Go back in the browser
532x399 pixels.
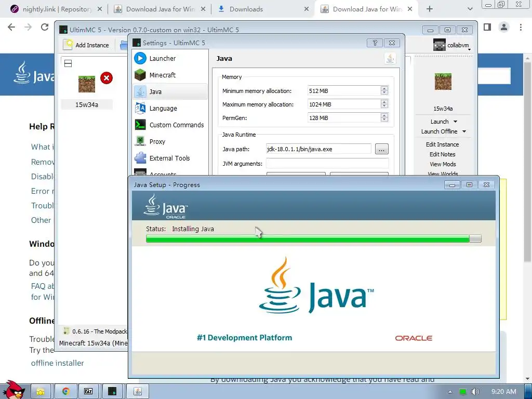pyautogui.click(x=11, y=27)
